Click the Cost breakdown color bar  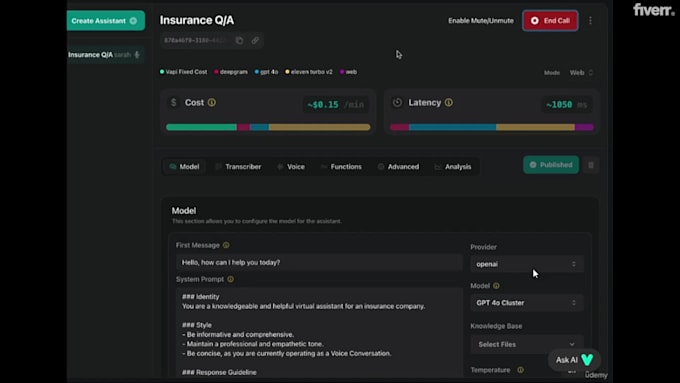pyautogui.click(x=268, y=127)
